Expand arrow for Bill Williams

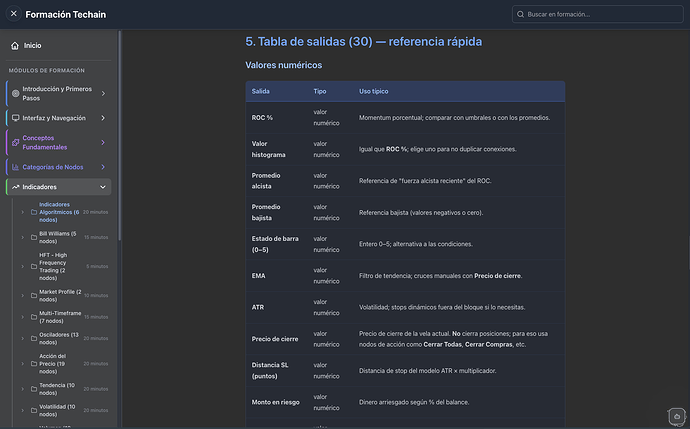tap(22, 238)
